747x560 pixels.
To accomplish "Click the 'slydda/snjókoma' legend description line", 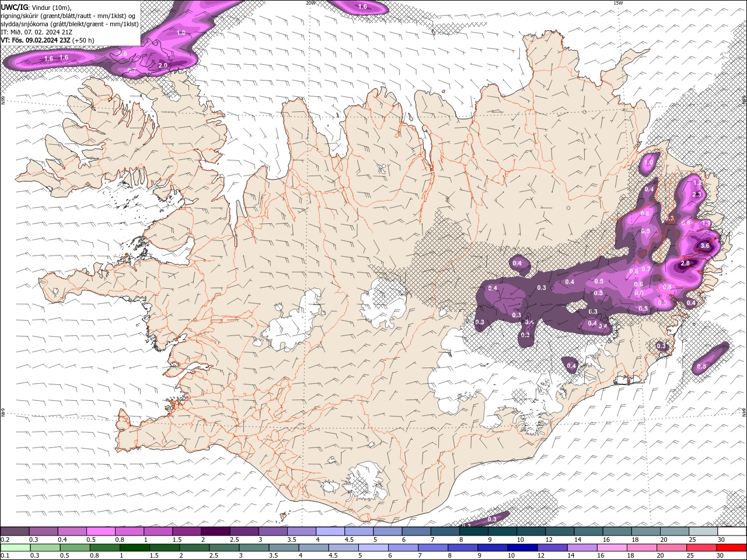I will tap(70, 24).
